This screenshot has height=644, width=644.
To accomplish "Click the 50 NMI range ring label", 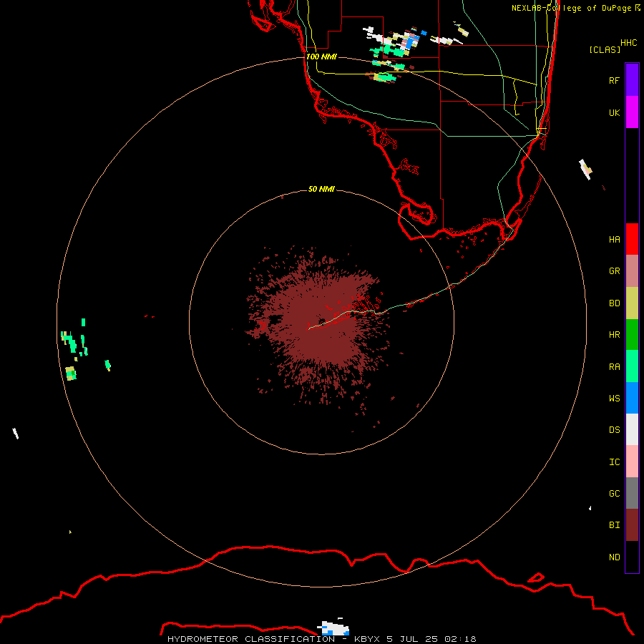I will tap(321, 189).
